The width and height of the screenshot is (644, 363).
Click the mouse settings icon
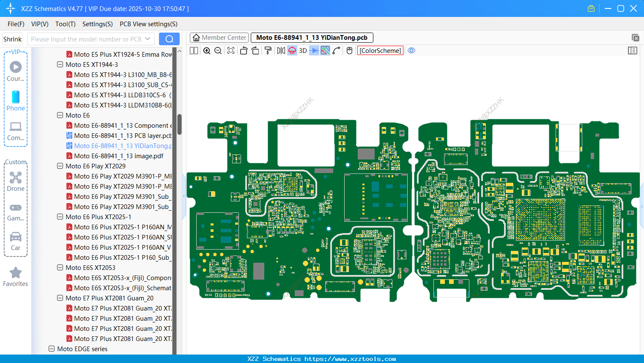(349, 51)
